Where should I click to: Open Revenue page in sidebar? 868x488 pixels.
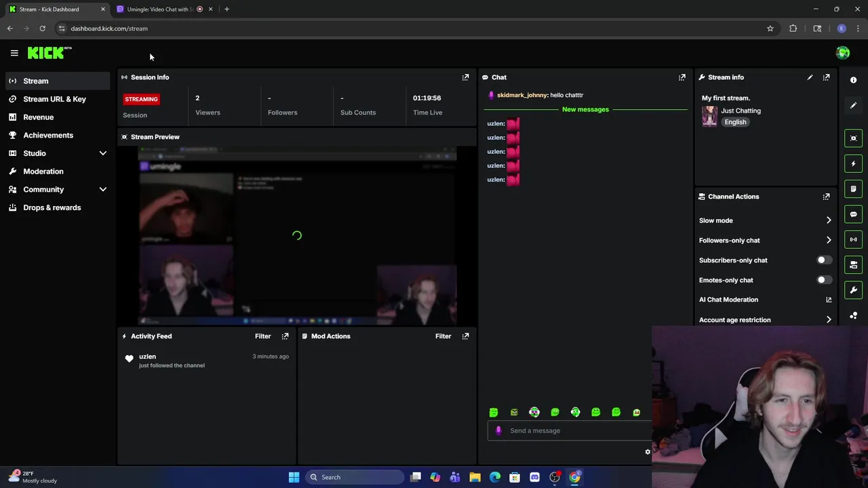click(58, 117)
